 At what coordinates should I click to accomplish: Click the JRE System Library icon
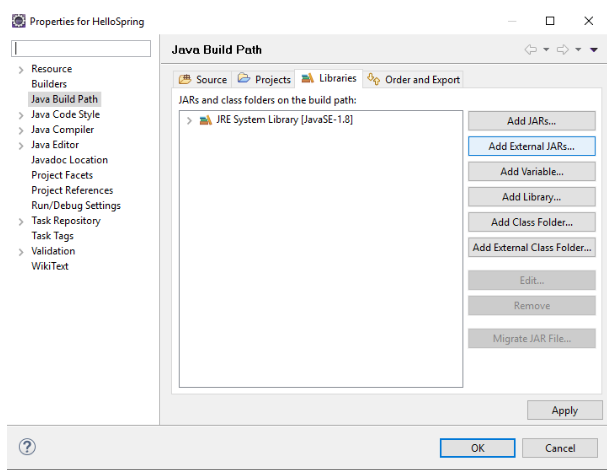pyautogui.click(x=205, y=120)
